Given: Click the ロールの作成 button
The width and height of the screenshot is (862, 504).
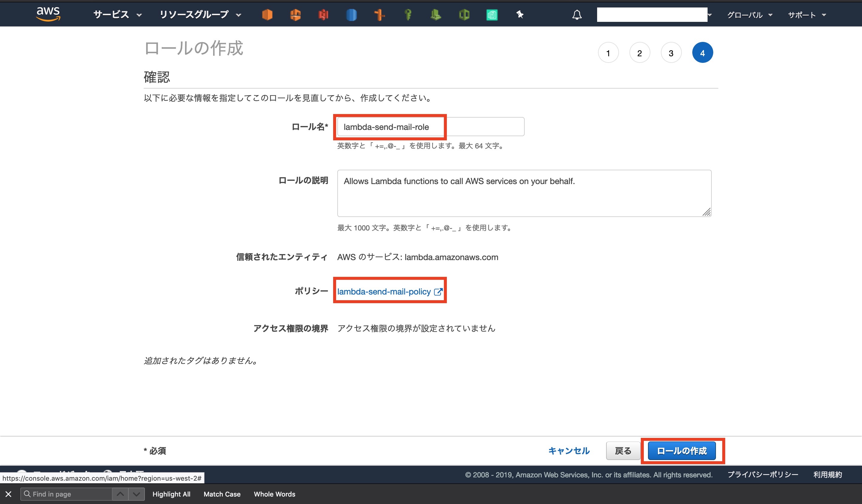Looking at the screenshot, I should click(682, 451).
